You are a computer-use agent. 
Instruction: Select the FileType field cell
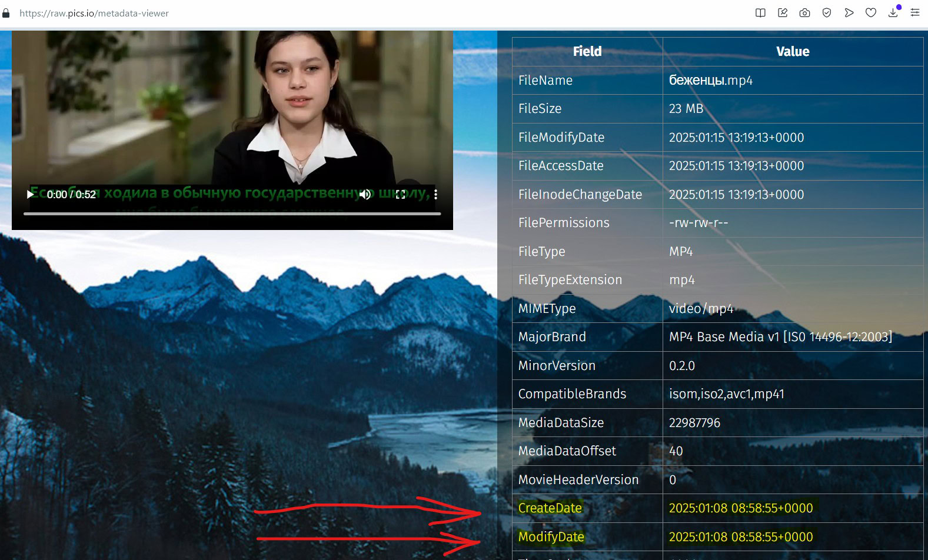[587, 252]
